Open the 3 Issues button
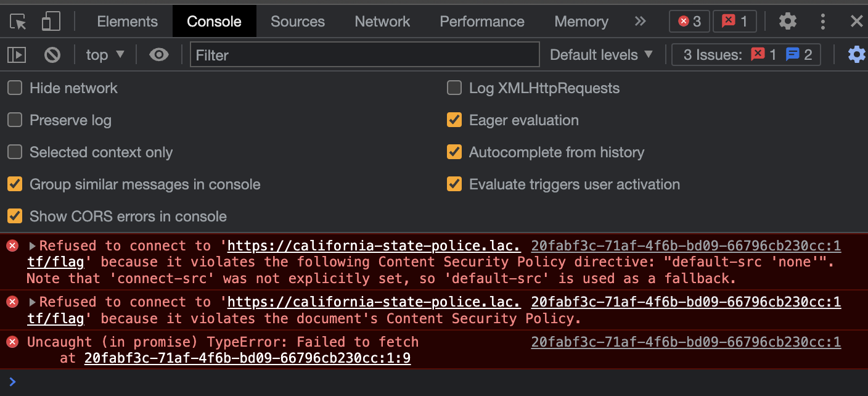Image resolution: width=868 pixels, height=396 pixels. (747, 55)
